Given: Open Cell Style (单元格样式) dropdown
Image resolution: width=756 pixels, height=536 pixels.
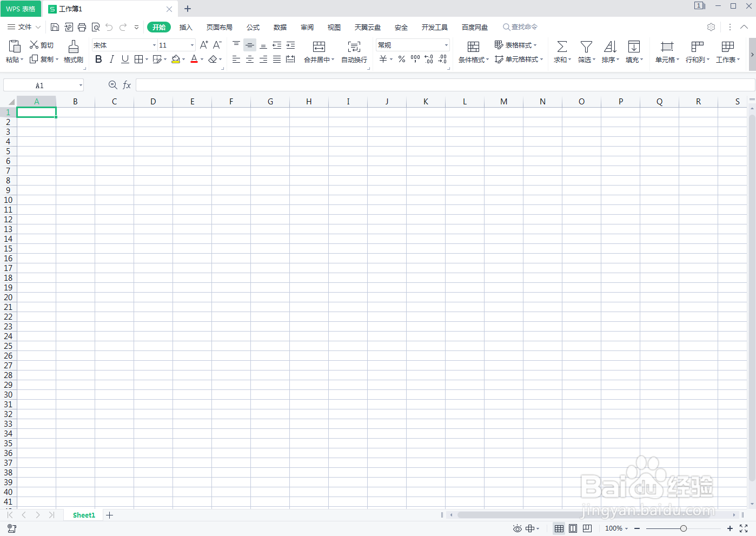Looking at the screenshot, I should [519, 59].
